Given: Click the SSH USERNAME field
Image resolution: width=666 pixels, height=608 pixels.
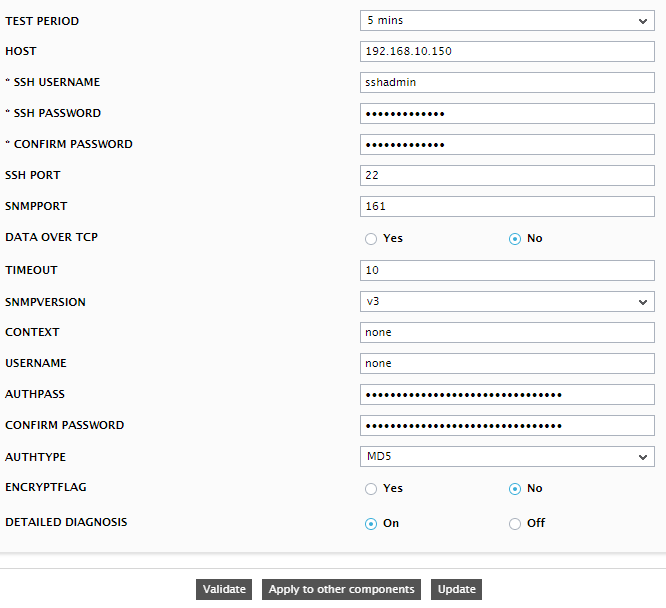Looking at the screenshot, I should point(507,82).
